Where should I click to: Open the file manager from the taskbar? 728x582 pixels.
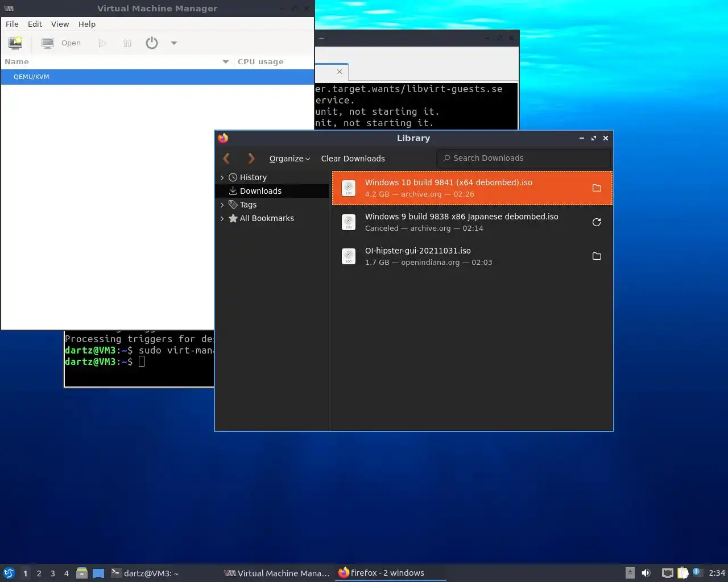82,573
